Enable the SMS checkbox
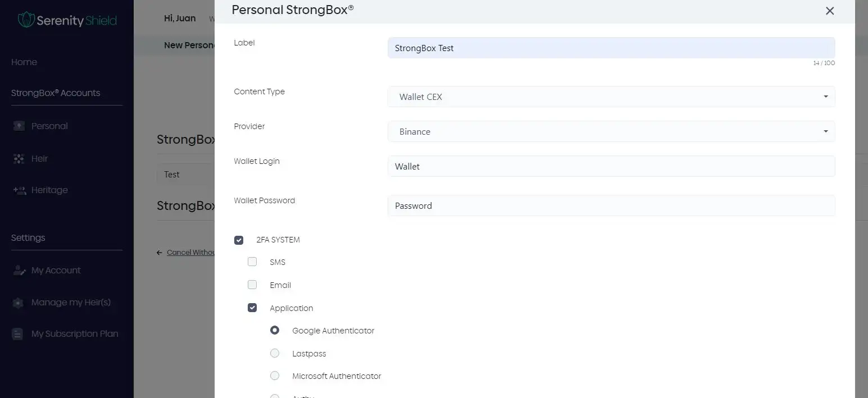The height and width of the screenshot is (398, 868). coord(252,262)
